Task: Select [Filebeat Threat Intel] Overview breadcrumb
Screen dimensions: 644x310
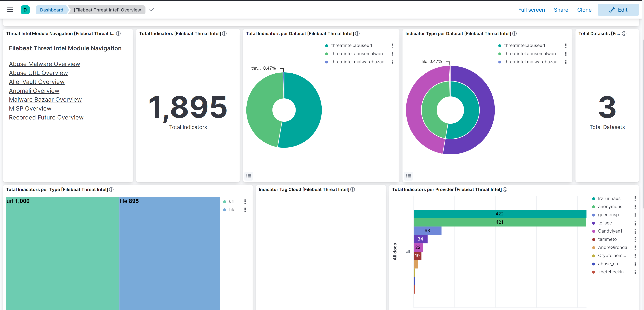Action: tap(107, 10)
